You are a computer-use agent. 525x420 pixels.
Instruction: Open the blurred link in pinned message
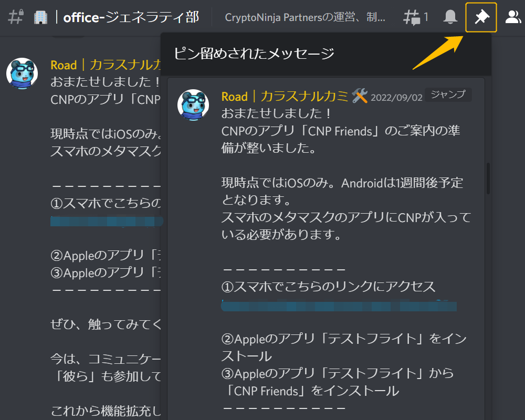coord(339,306)
